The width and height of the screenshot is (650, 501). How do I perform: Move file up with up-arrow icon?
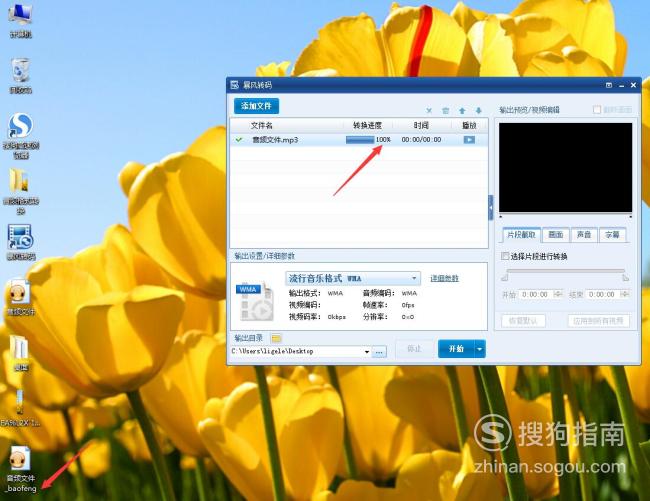(462, 110)
